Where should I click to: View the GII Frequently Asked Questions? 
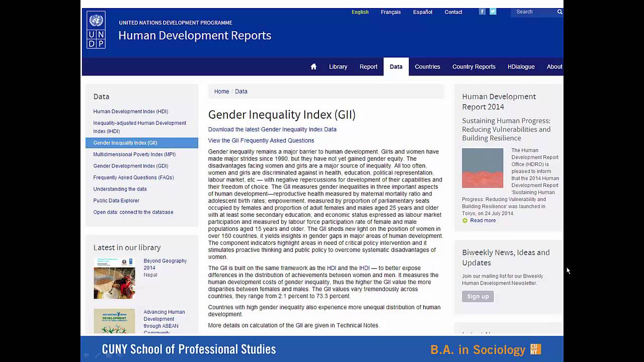(261, 141)
